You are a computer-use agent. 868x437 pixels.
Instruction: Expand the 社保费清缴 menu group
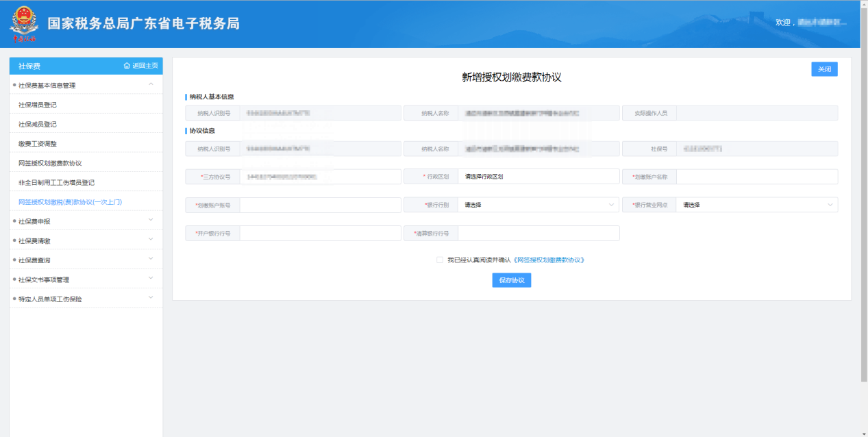150,240
